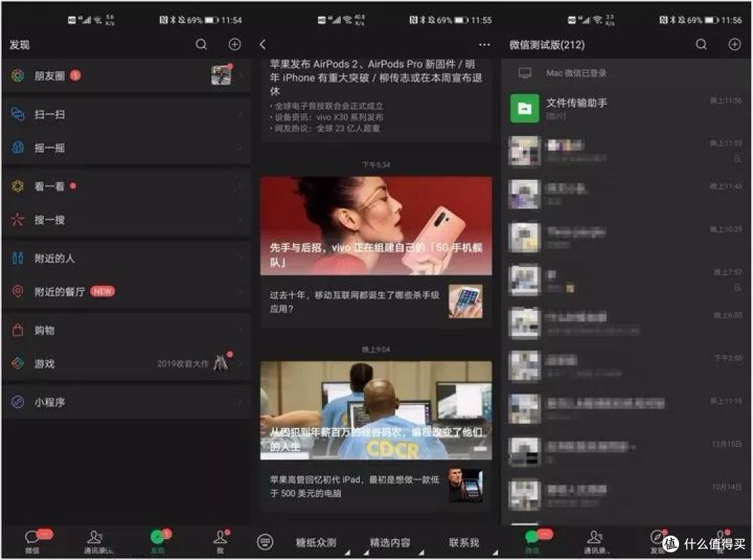Tap iPhone thumbnail beside 过去十年 article
The image size is (753, 560).
pyautogui.click(x=465, y=301)
